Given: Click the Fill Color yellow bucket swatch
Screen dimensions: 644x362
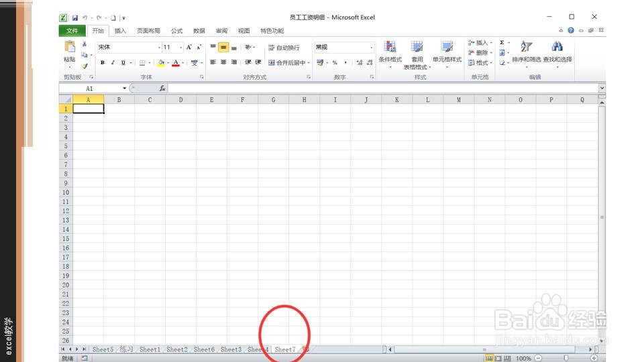Looking at the screenshot, I should [161, 63].
